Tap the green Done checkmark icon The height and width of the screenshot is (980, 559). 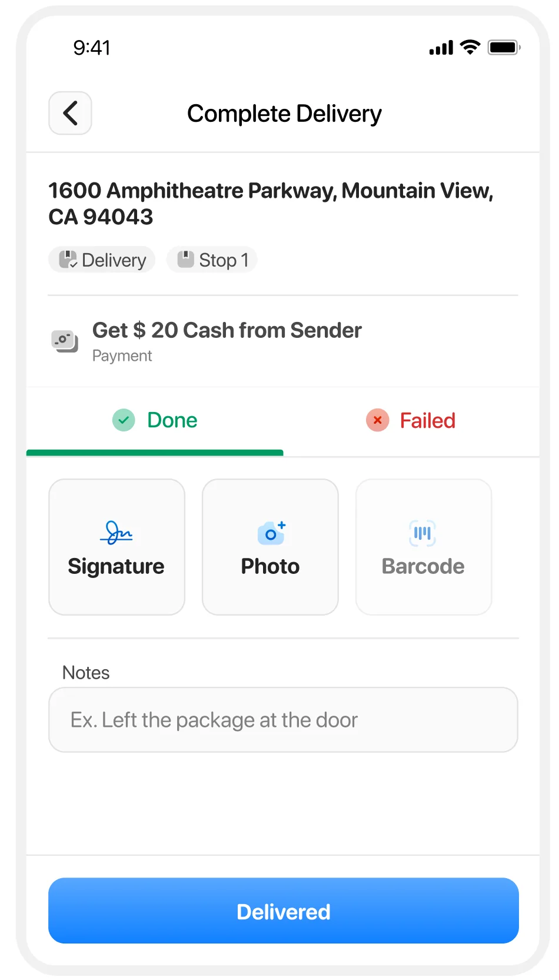[x=124, y=420]
